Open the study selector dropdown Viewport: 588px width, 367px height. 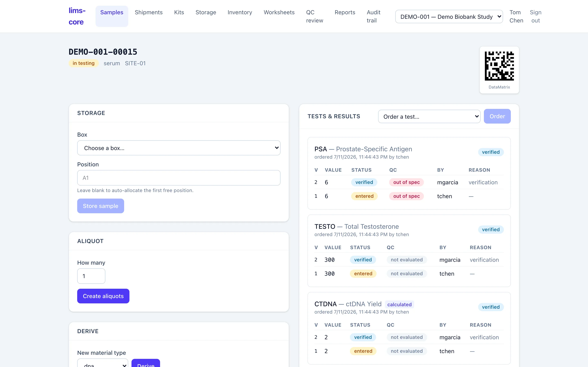pos(449,17)
